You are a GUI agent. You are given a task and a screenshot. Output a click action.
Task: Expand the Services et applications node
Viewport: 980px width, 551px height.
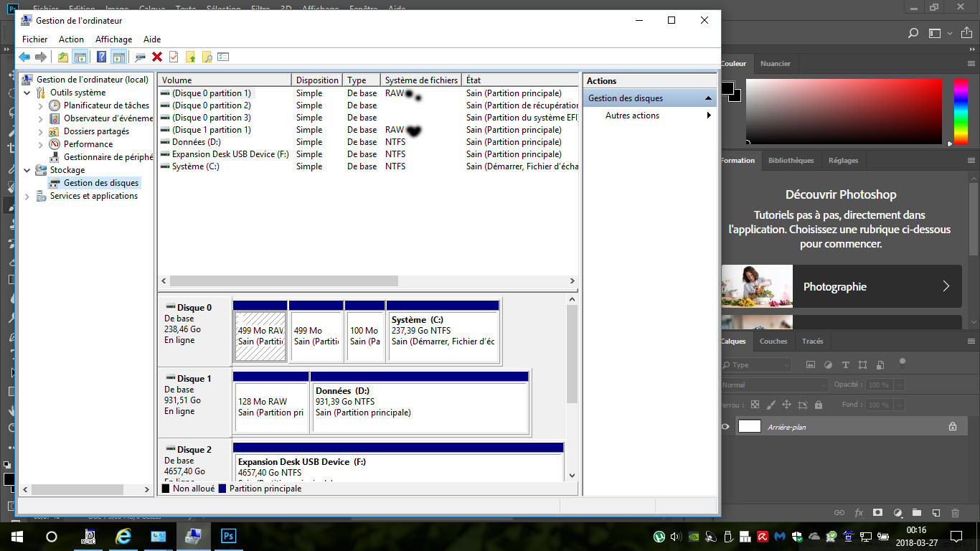(x=27, y=196)
